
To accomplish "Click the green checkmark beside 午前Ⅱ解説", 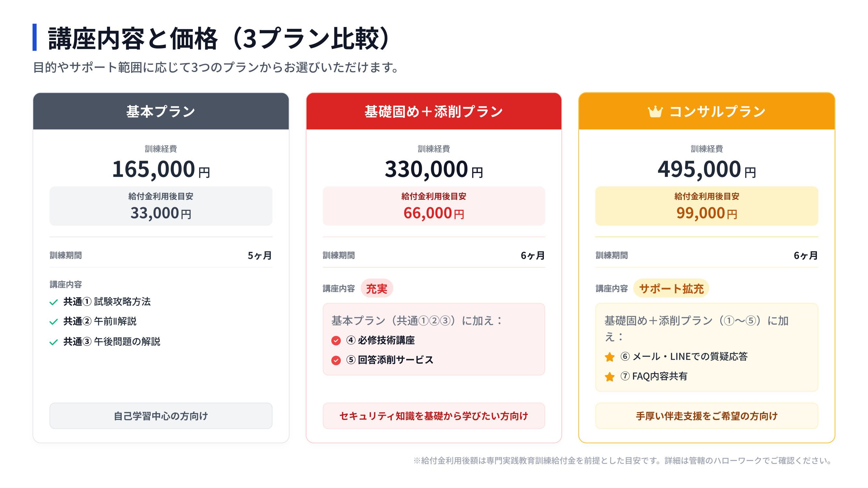I will [54, 322].
